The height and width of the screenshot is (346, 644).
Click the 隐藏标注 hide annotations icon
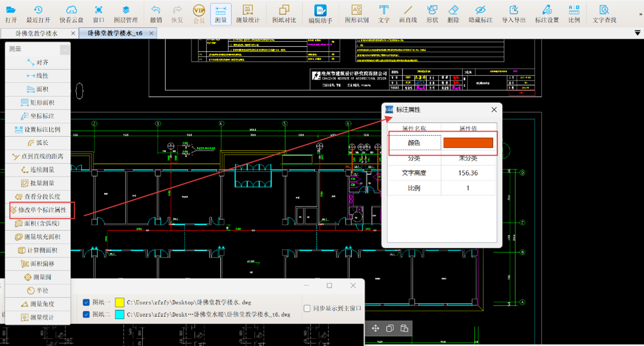click(x=480, y=13)
